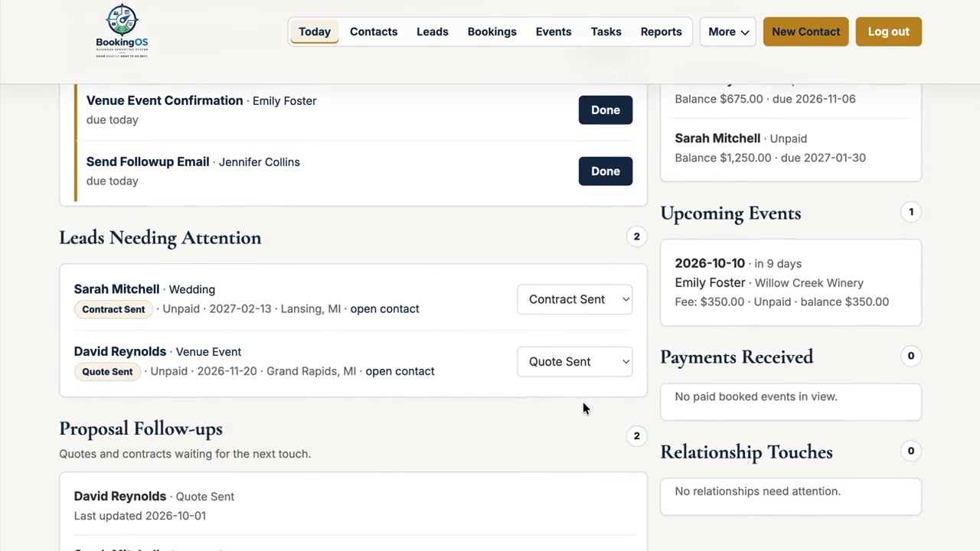Viewport: 980px width, 551px height.
Task: Click the Payments Received count badge
Action: 911,356
